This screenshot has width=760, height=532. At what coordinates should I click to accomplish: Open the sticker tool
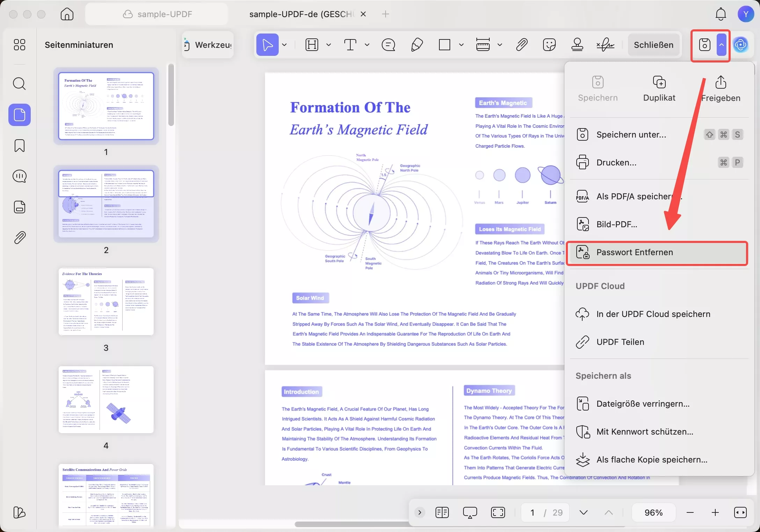click(549, 45)
